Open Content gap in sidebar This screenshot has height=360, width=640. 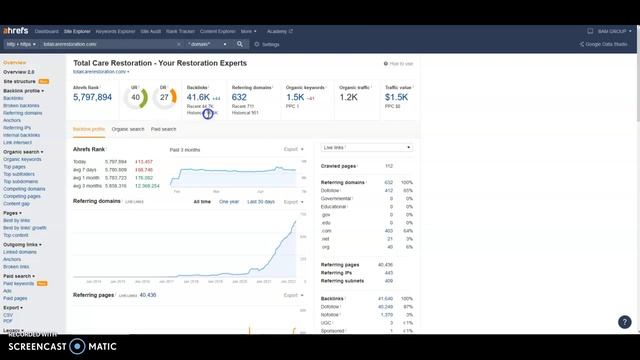click(16, 204)
